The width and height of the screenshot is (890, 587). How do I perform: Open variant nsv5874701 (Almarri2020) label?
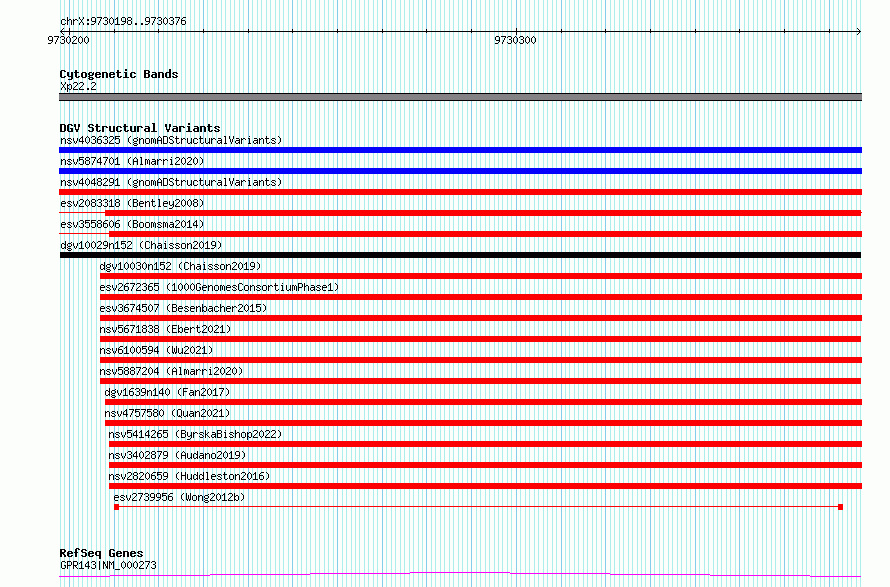(132, 161)
